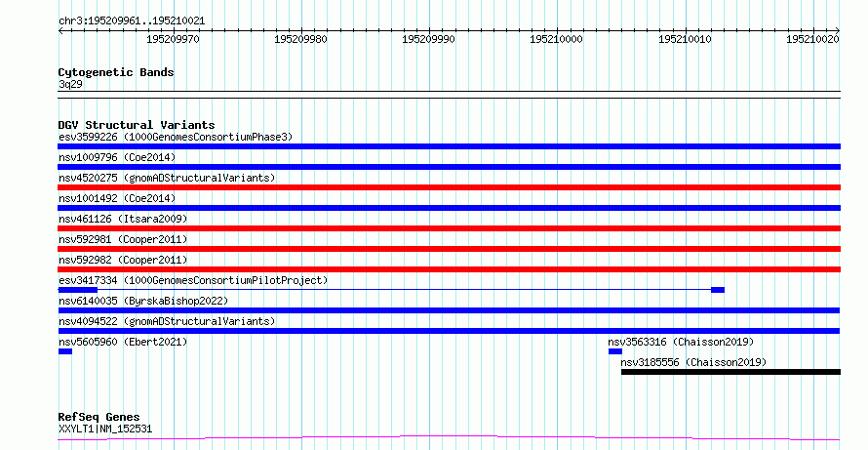This screenshot has width=868, height=450.
Task: Open the nsv1009796 (Coe2014) variant label
Action: tap(117, 157)
